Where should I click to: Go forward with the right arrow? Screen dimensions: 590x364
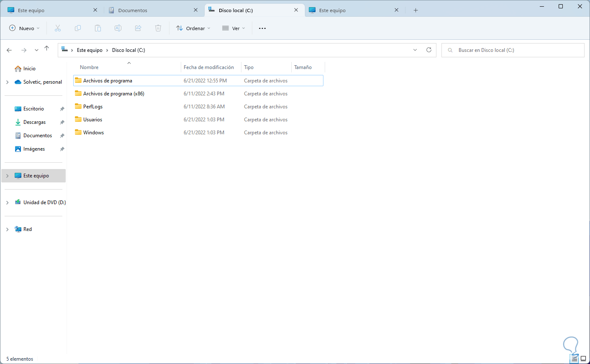tap(24, 50)
